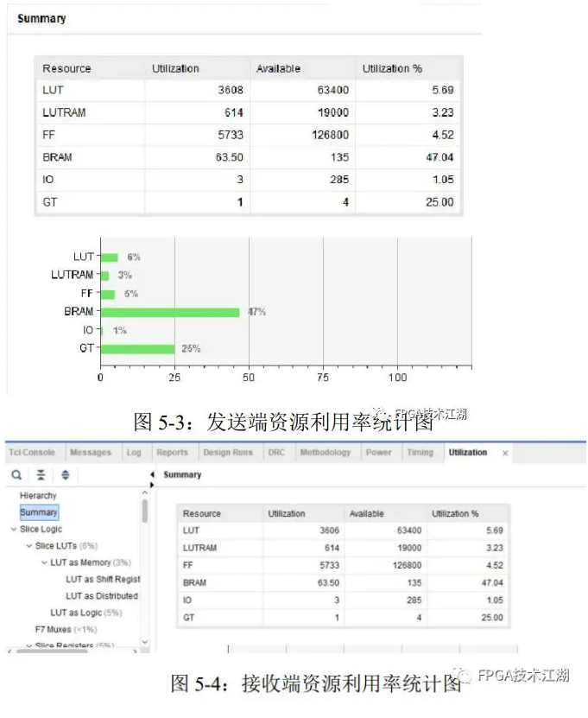This screenshot has width=588, height=718.
Task: Click the left arrow to collapse tree pane
Action: coord(152,474)
